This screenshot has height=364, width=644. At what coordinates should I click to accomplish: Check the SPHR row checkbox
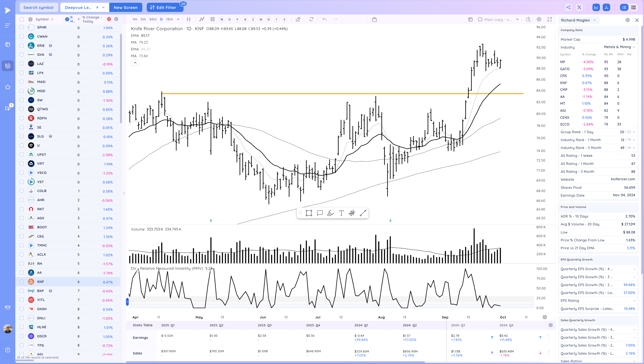(x=22, y=28)
